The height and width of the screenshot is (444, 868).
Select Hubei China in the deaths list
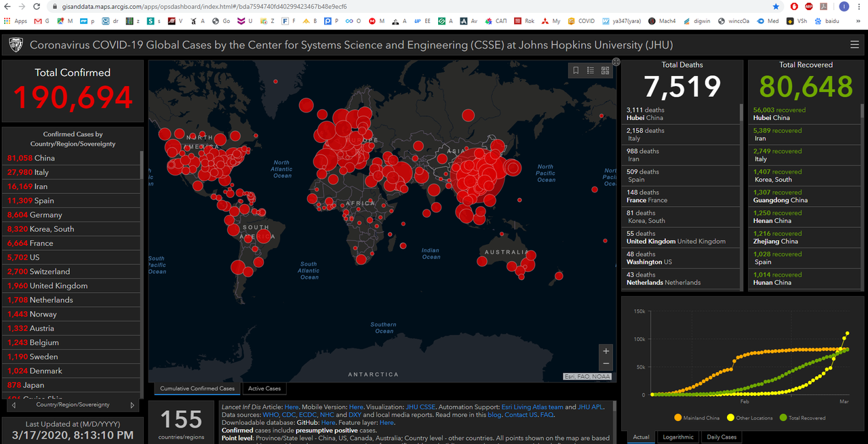681,114
